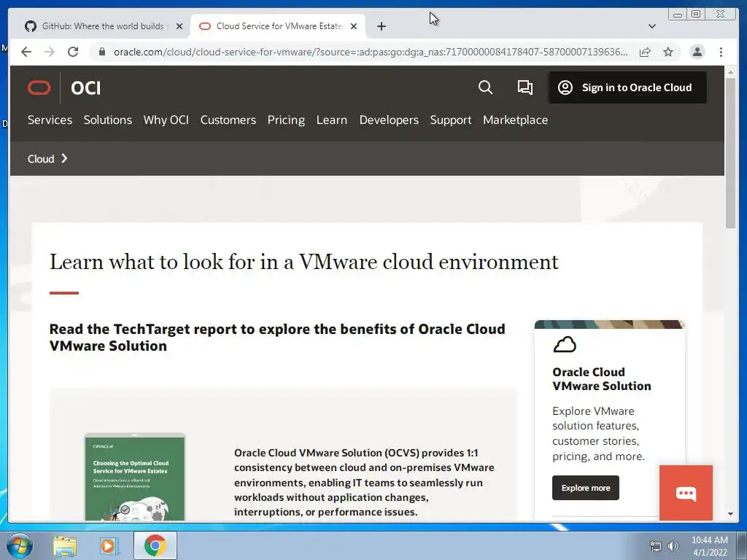Viewport: 747px width, 560px height.
Task: Click the page vertical scrollbar thumb
Action: (x=731, y=153)
